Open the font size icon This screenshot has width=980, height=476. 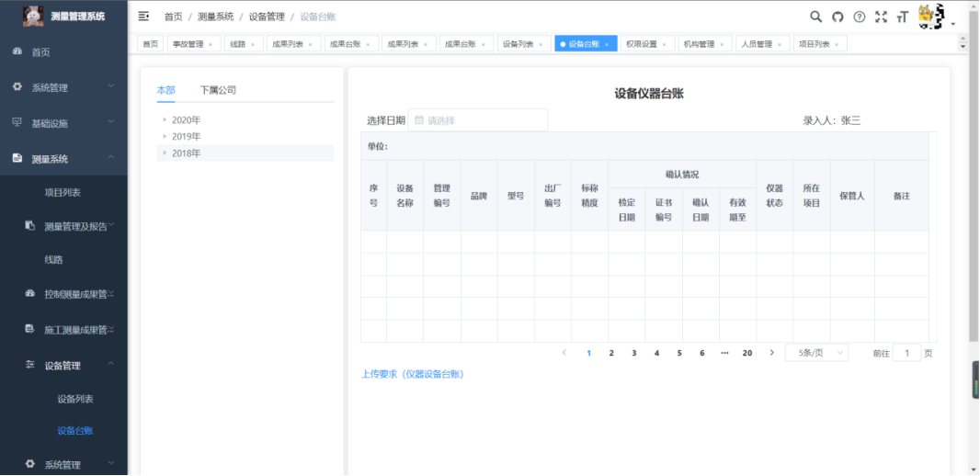click(x=902, y=17)
